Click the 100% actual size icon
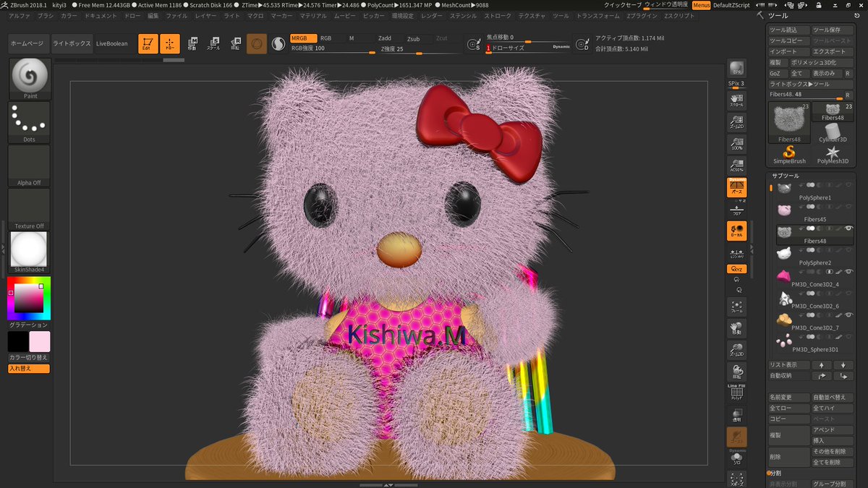 736,143
